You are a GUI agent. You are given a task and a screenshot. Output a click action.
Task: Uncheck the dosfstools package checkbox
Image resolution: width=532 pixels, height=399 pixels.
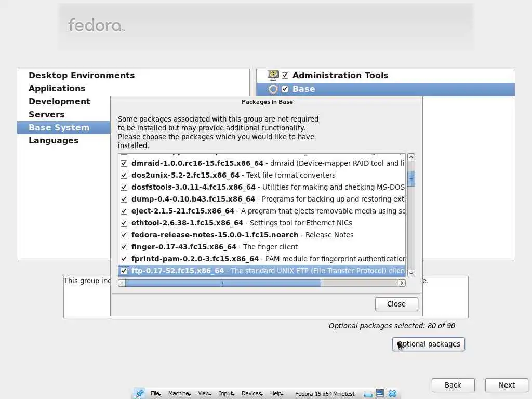[124, 187]
